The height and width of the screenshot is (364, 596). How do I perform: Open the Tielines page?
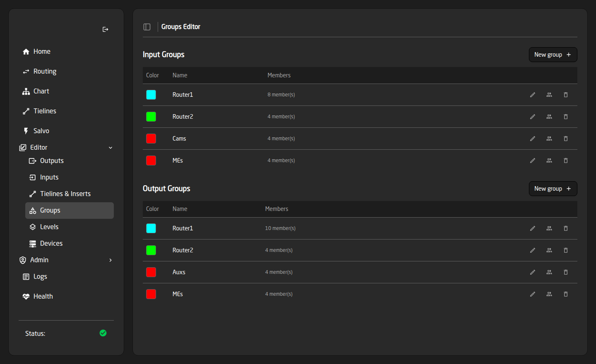coord(66,111)
